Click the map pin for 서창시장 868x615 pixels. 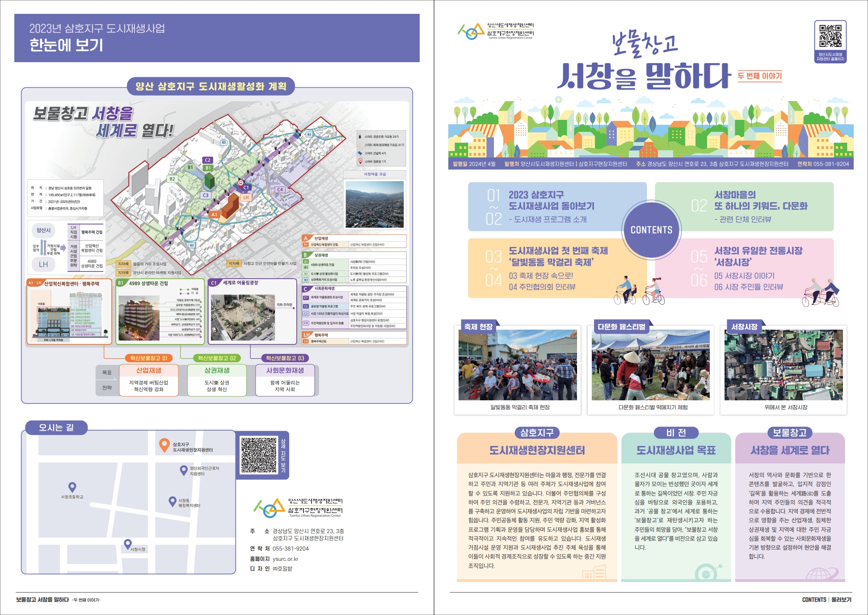coord(128,544)
